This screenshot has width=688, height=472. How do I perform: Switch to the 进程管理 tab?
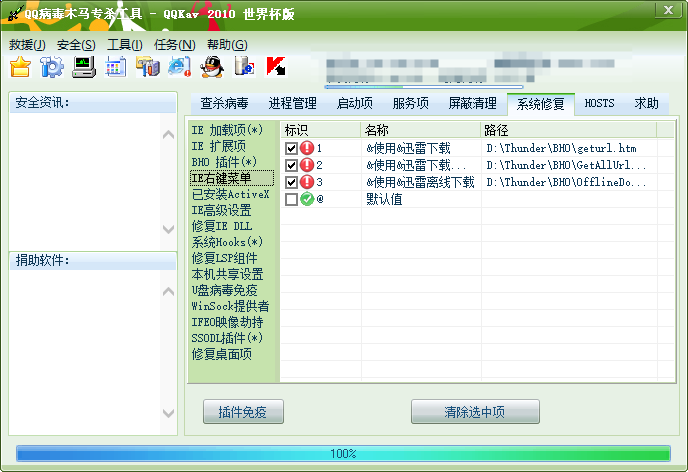[x=292, y=104]
